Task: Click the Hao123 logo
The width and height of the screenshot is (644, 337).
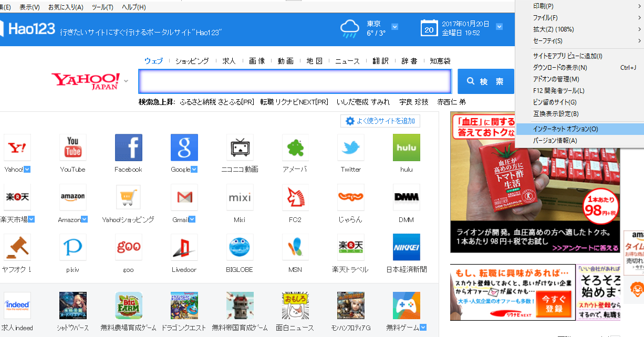Action: coord(27,28)
